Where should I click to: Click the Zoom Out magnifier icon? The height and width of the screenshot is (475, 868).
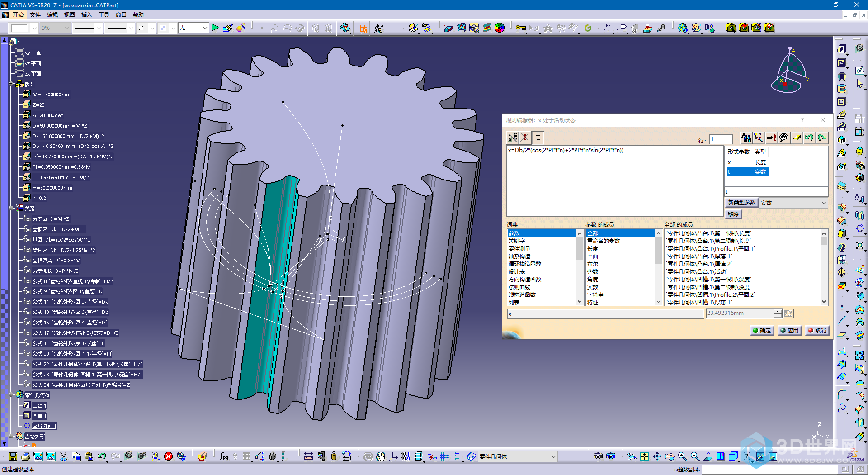coord(695,456)
